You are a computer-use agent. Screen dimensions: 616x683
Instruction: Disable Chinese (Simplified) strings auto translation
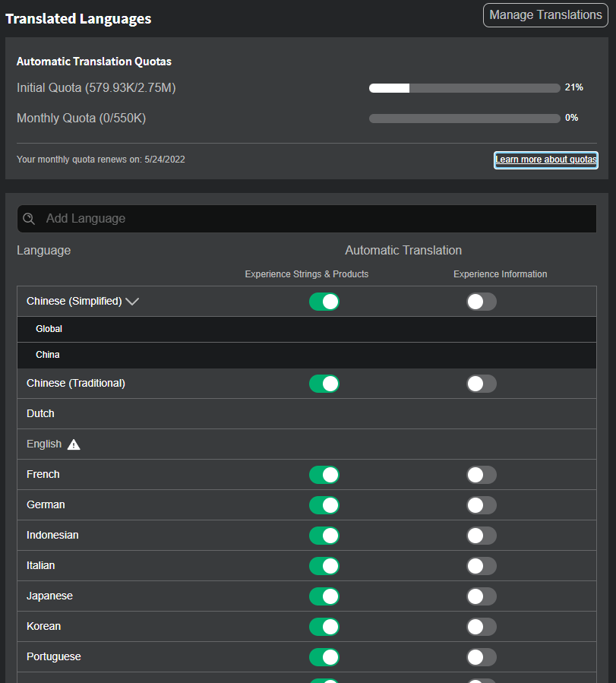pyautogui.click(x=324, y=302)
